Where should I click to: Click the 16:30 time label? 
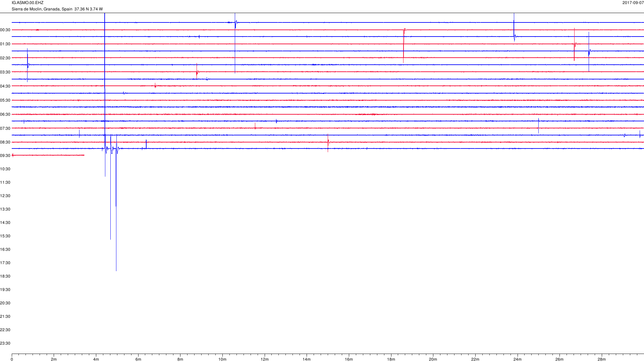(x=5, y=250)
